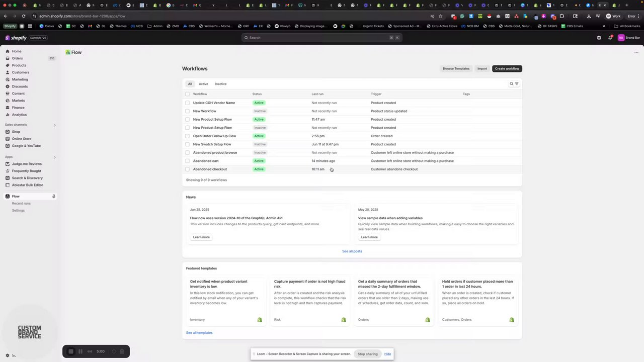Open Analytics section
644x362 pixels.
(19, 115)
